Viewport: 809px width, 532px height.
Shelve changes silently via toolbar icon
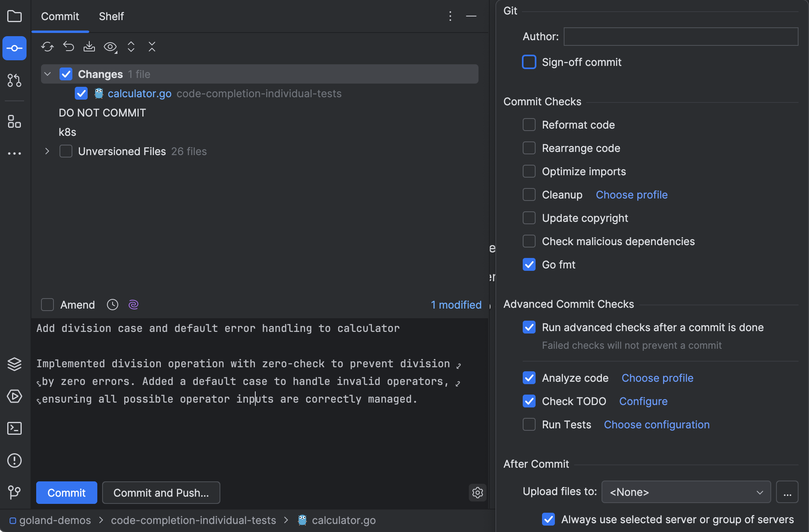89,47
